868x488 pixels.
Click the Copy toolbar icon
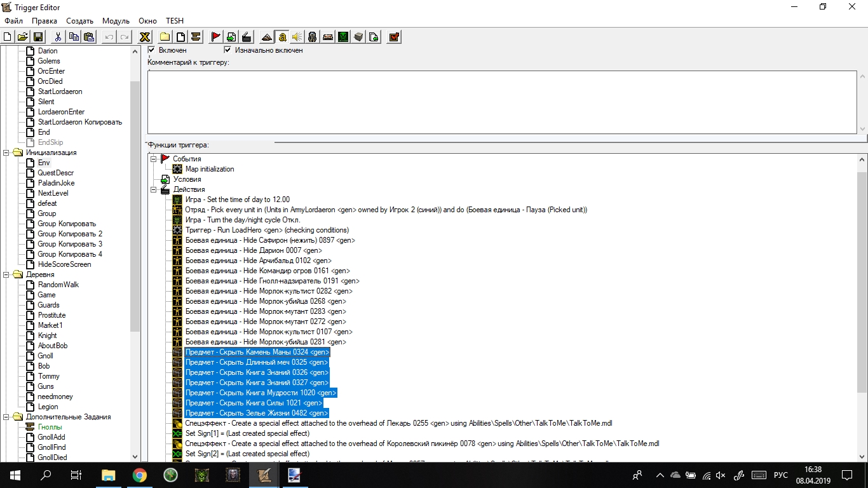[x=74, y=37]
